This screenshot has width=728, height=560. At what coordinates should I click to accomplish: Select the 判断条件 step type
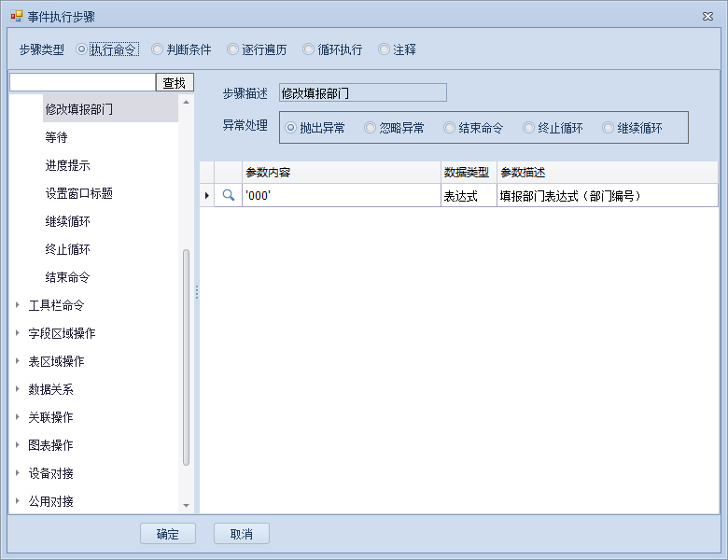(x=158, y=49)
